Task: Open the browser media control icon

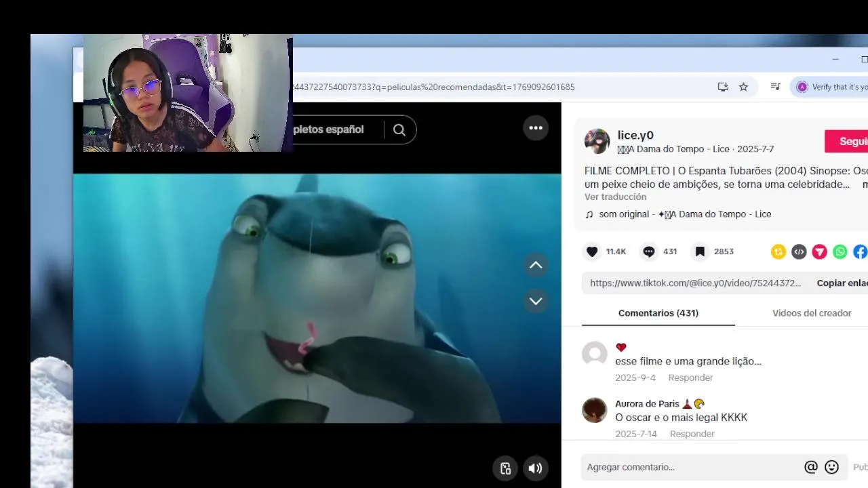Action: (775, 87)
